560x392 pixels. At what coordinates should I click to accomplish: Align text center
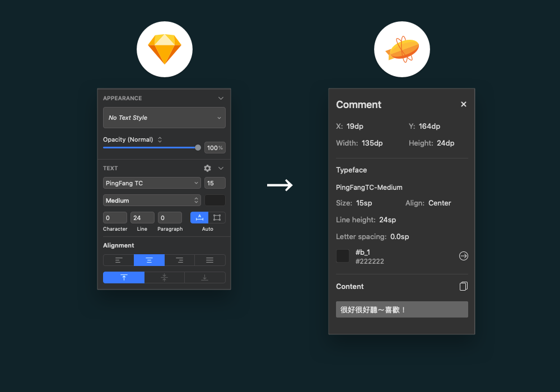(x=150, y=260)
